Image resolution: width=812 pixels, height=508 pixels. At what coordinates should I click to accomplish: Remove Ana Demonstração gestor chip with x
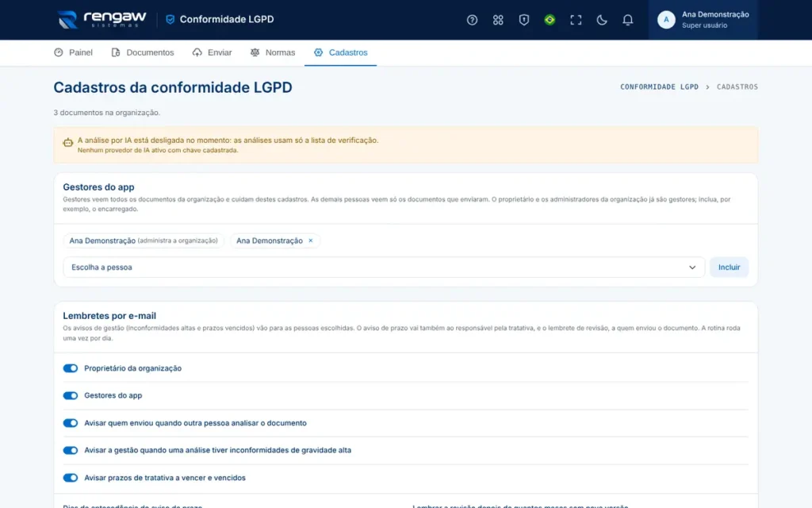point(311,241)
